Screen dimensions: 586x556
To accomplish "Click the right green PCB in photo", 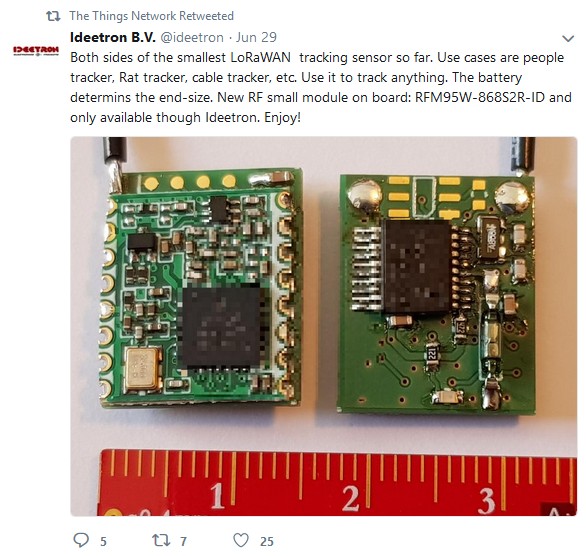I will 436,293.
